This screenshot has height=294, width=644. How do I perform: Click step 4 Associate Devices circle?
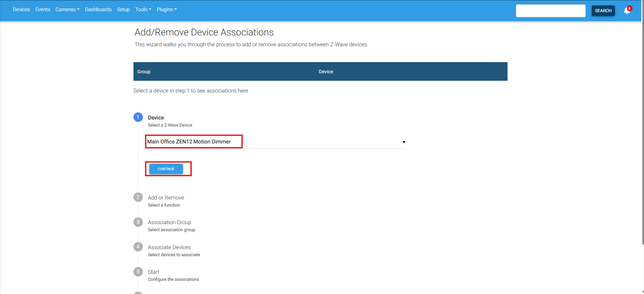pyautogui.click(x=138, y=247)
